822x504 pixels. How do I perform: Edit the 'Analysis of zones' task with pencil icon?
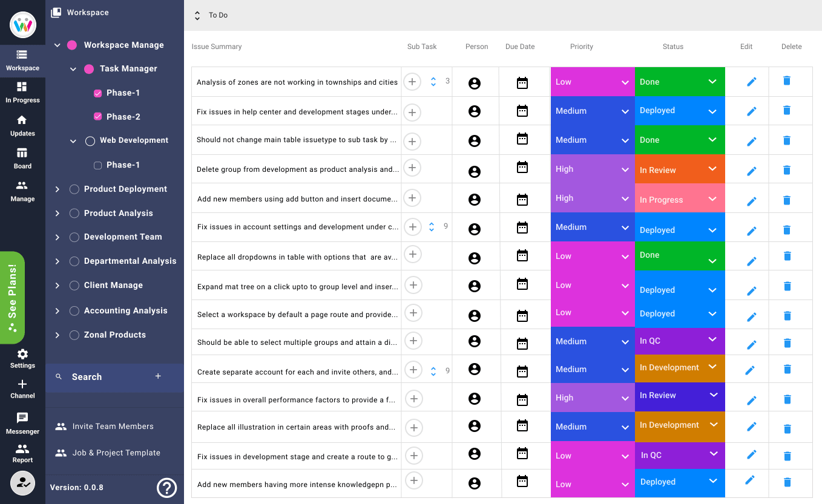[751, 82]
